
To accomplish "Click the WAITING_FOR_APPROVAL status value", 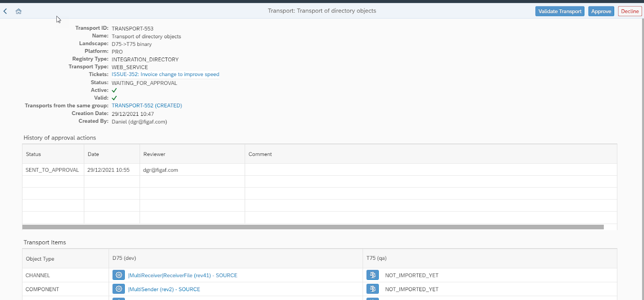I will pyautogui.click(x=144, y=83).
